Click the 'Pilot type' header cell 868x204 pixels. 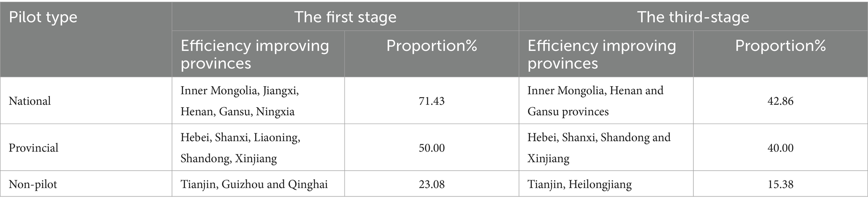[43, 17]
